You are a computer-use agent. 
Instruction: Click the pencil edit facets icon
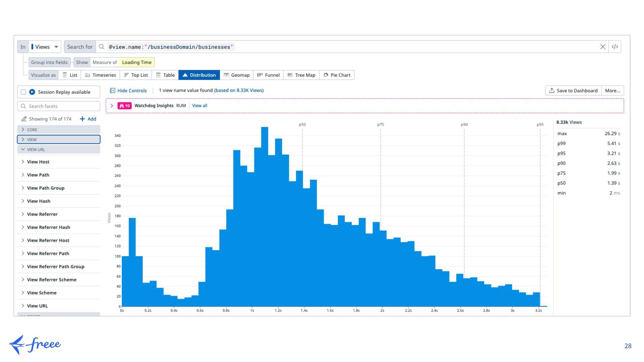24,119
